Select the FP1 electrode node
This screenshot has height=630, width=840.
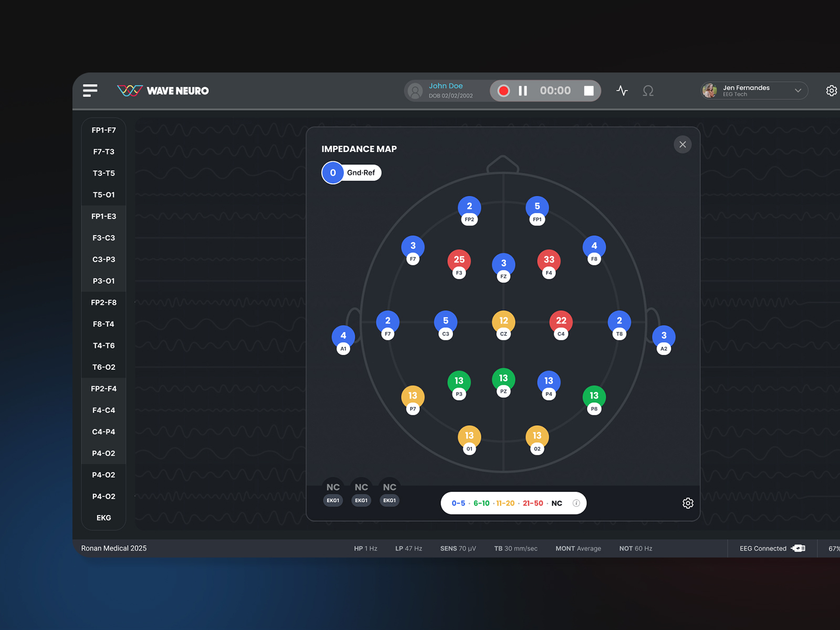click(537, 211)
